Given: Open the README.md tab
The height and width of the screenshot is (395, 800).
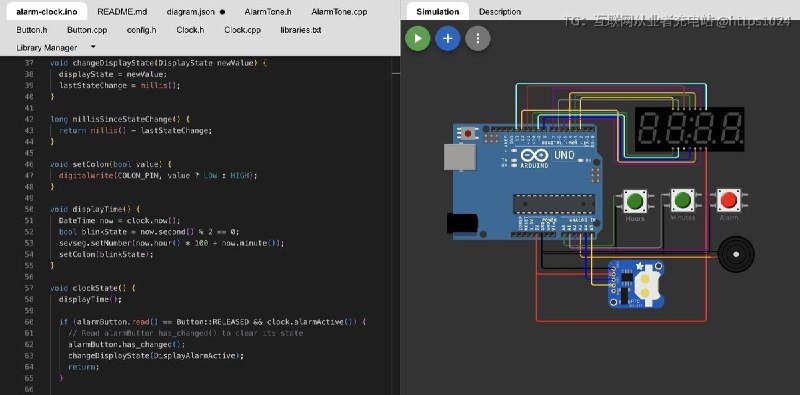Looking at the screenshot, I should (122, 11).
